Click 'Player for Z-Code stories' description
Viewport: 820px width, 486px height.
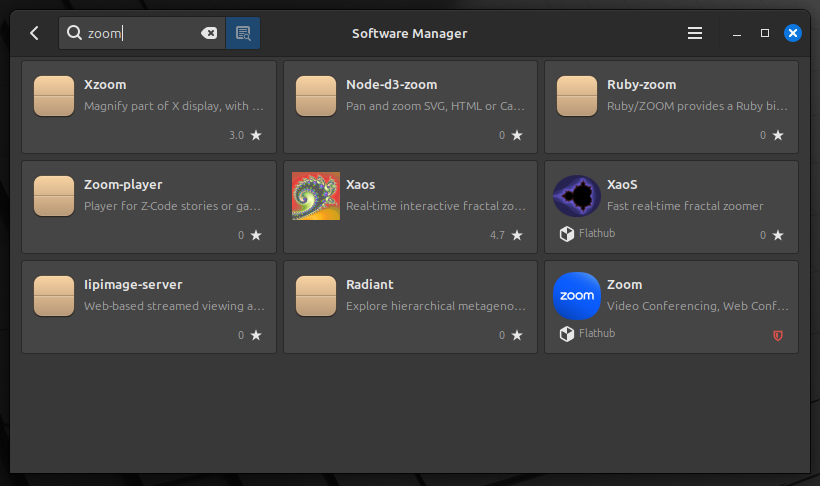click(x=173, y=206)
